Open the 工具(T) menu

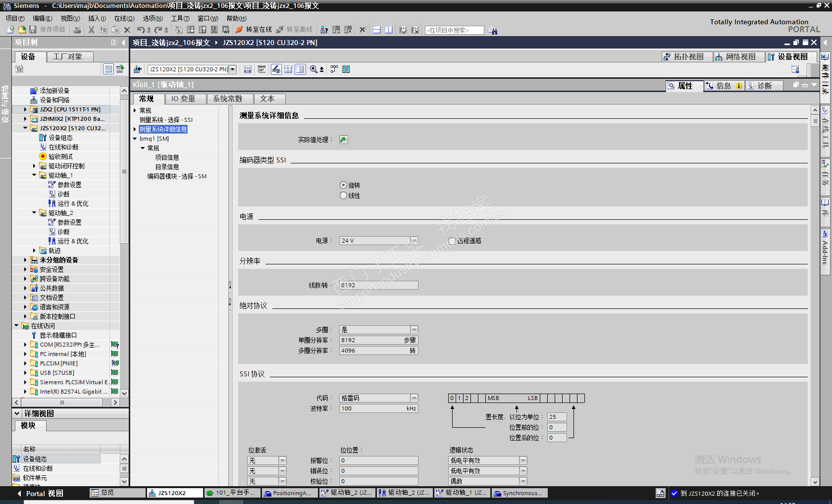coord(180,18)
